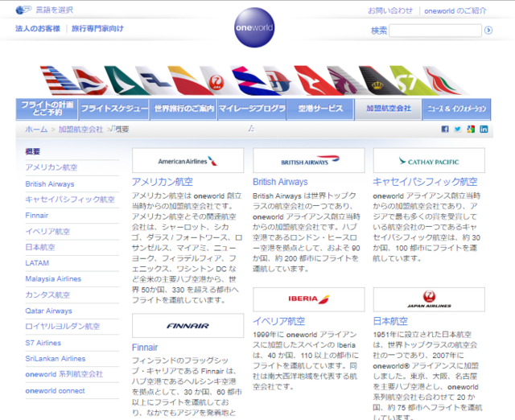Open the Finnair heading link under logo
The height and width of the screenshot is (420, 515).
[145, 348]
